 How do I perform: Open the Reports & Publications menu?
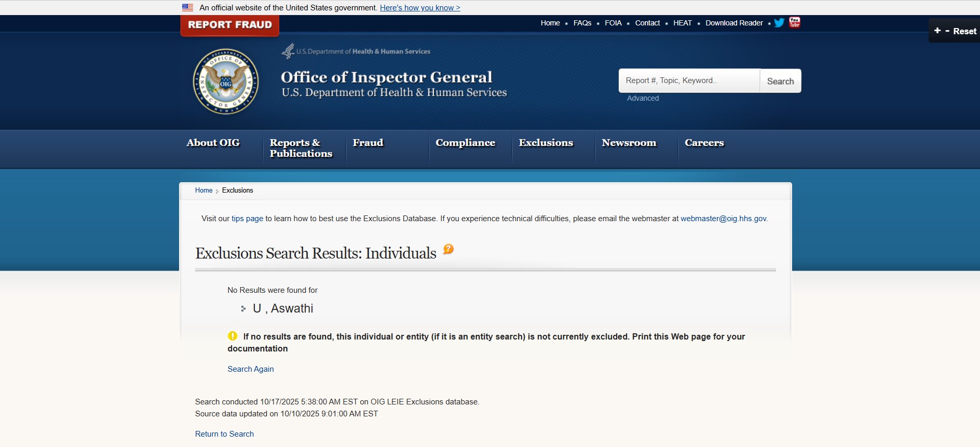tap(301, 148)
